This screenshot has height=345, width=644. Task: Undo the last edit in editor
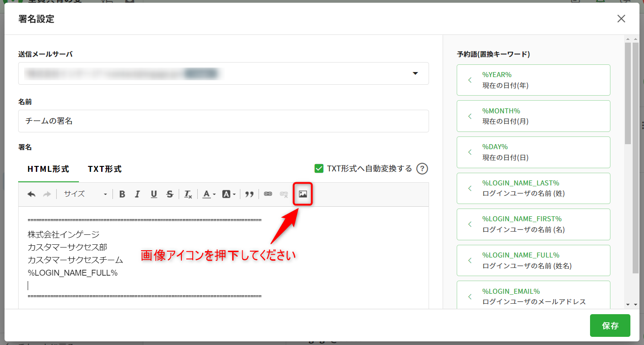31,194
